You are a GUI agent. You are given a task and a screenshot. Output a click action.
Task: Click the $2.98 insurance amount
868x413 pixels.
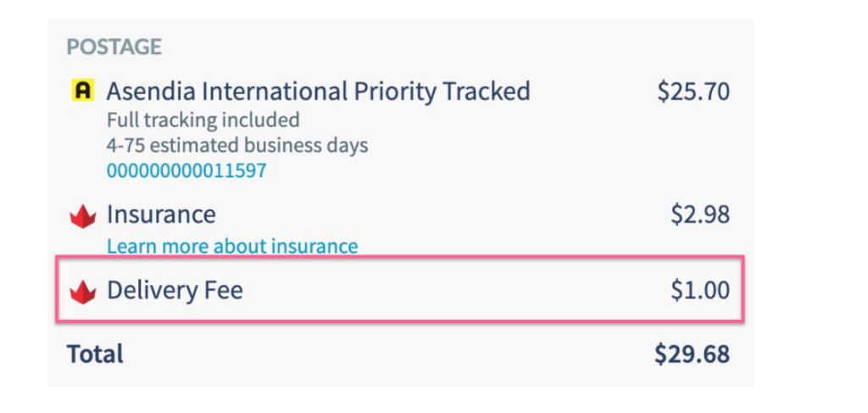coord(699,215)
